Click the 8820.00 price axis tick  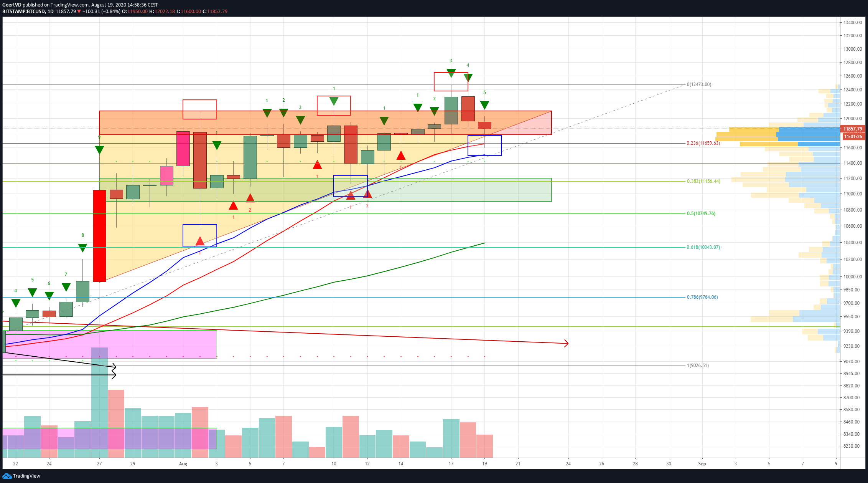pos(851,386)
